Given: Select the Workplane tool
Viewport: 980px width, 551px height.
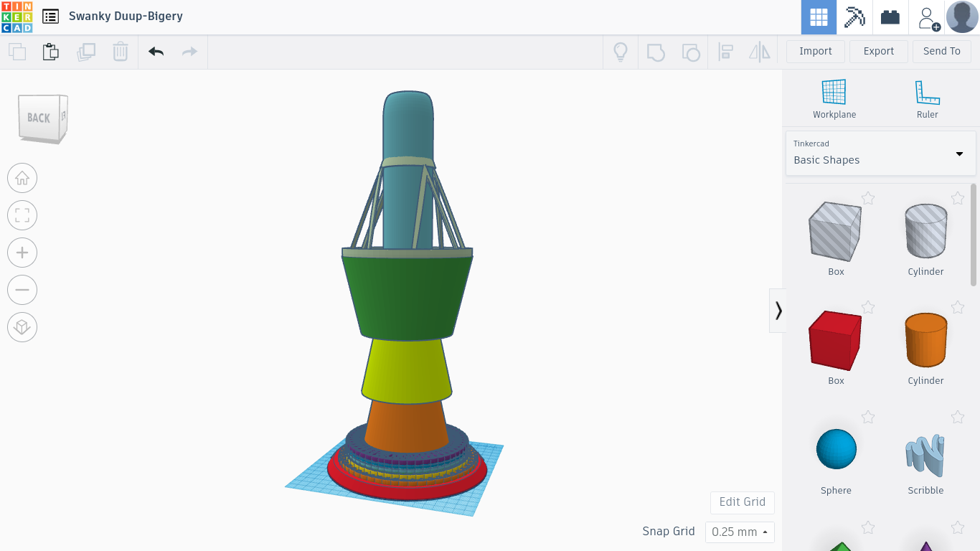Looking at the screenshot, I should tap(834, 99).
